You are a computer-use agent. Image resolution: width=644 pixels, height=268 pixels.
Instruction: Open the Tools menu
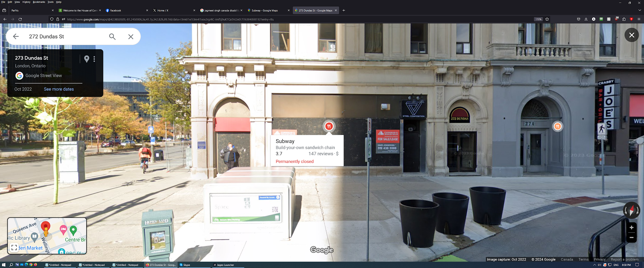(x=51, y=2)
